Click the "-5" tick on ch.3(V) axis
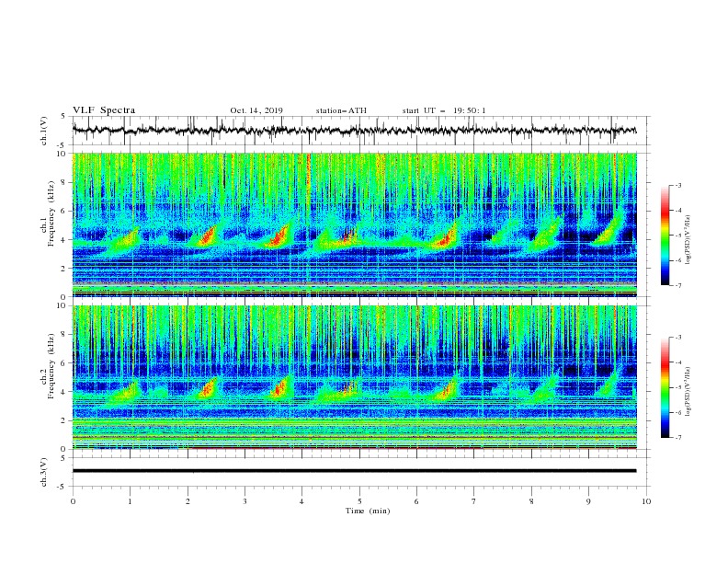Image resolution: width=728 pixels, height=563 pixels. pos(63,487)
